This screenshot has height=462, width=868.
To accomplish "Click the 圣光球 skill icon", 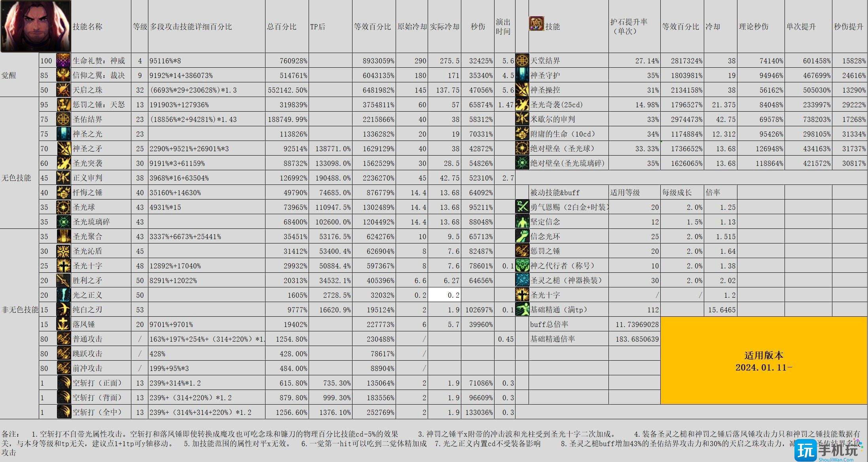I will point(63,207).
